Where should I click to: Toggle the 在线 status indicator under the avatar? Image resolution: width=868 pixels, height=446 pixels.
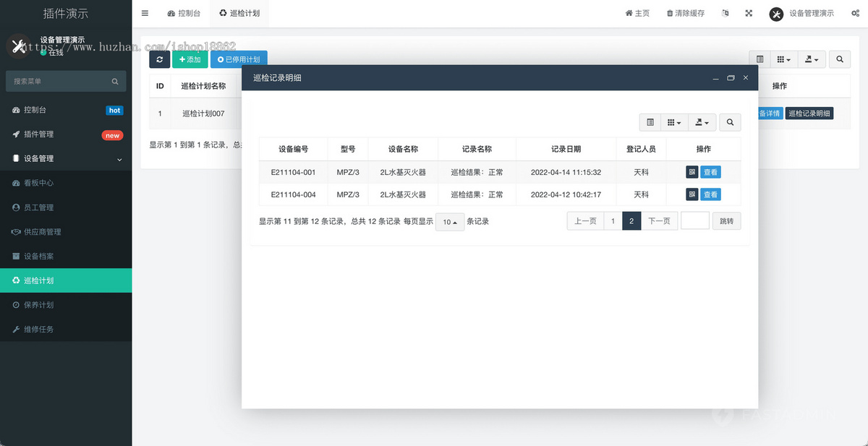(51, 53)
